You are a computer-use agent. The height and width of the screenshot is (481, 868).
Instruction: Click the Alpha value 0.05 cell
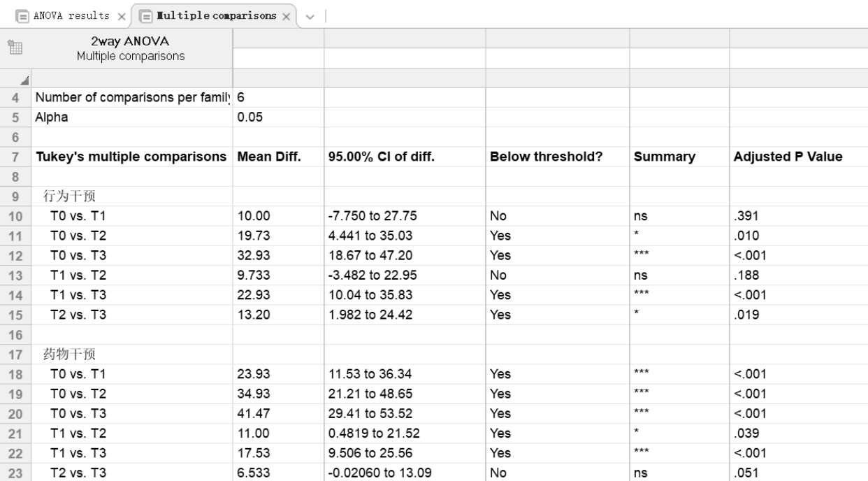tap(250, 117)
